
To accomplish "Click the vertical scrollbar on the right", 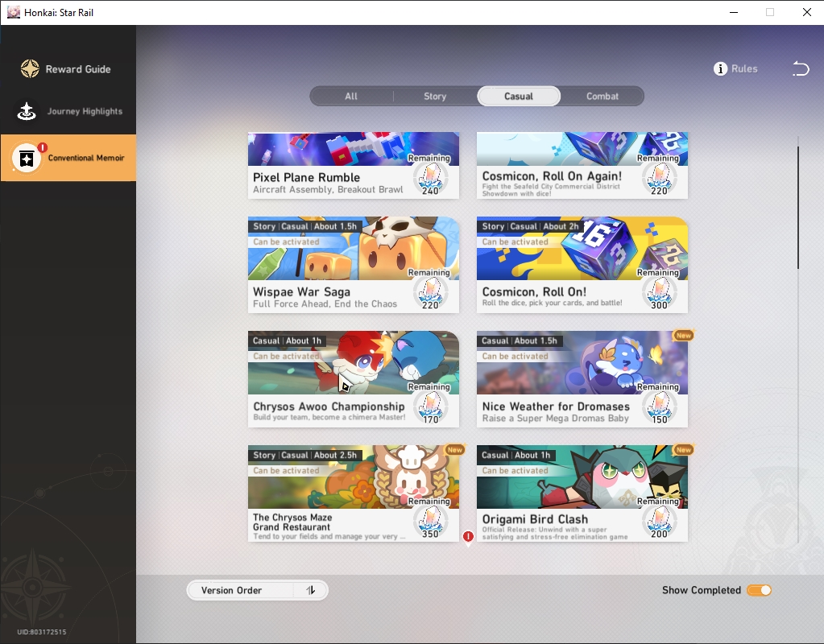I will (797, 208).
